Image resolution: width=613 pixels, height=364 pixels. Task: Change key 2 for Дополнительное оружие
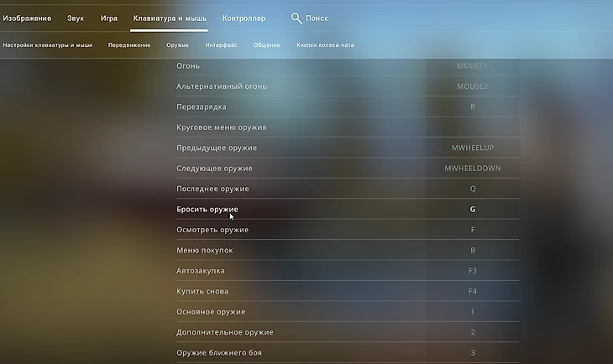472,332
